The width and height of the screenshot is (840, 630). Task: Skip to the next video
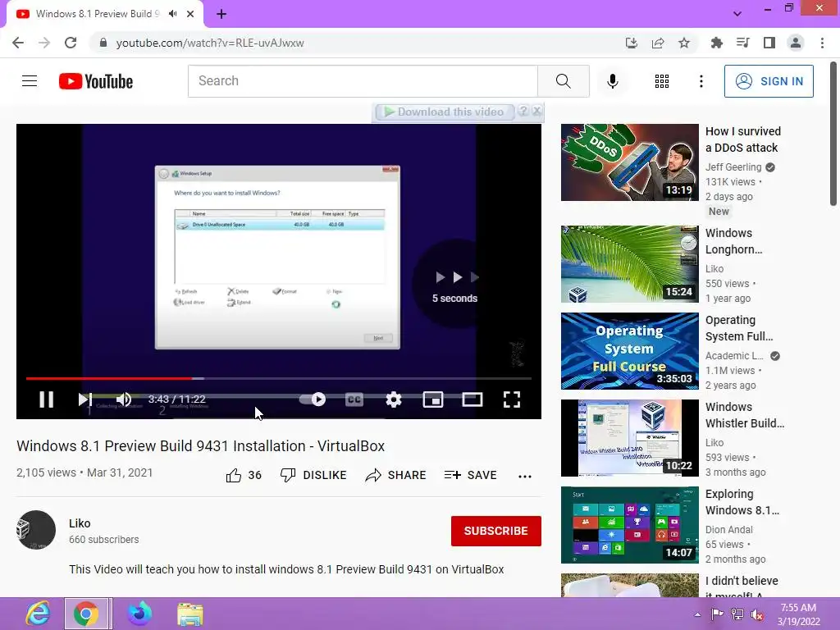85,399
